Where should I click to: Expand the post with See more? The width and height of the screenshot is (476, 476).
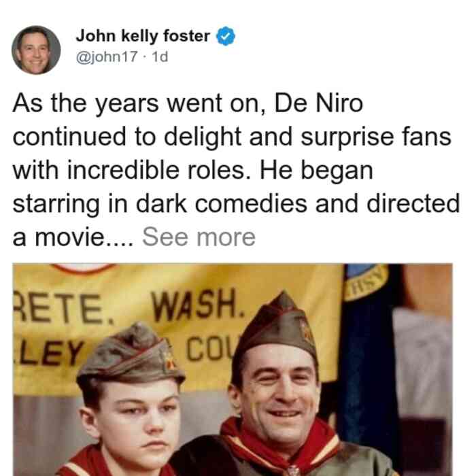click(199, 237)
